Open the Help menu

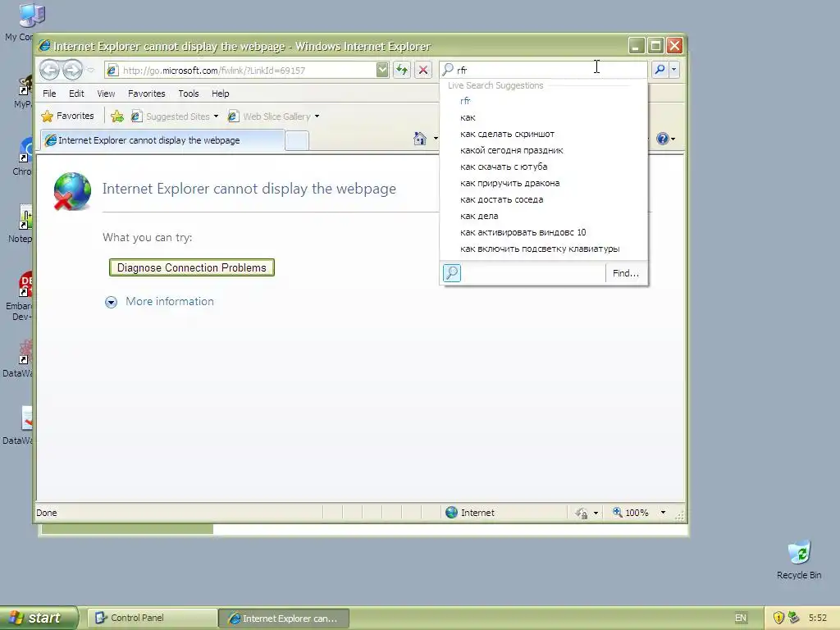click(x=220, y=94)
